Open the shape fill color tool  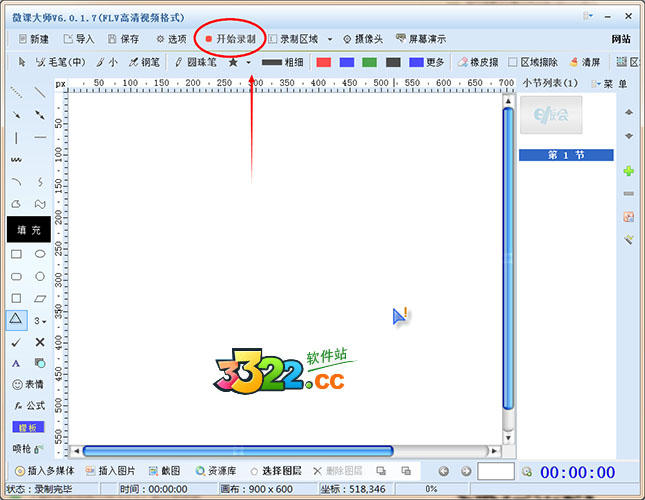point(40,363)
